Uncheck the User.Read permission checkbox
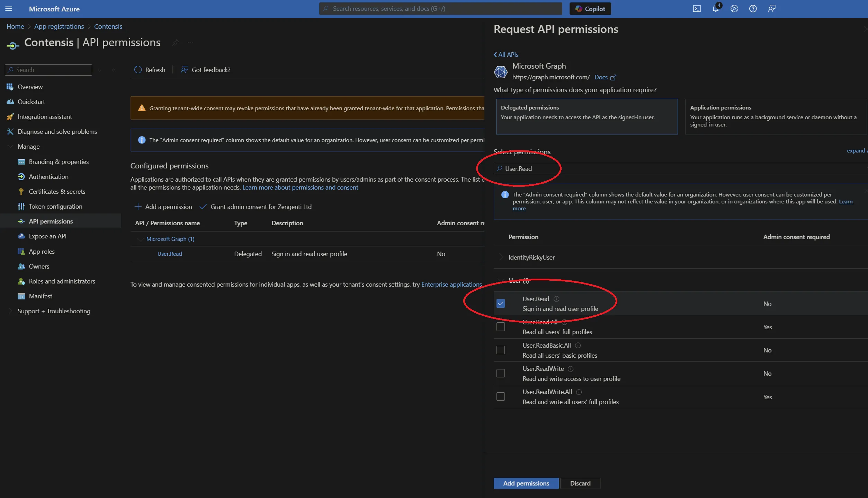Image resolution: width=868 pixels, height=498 pixels. 500,303
